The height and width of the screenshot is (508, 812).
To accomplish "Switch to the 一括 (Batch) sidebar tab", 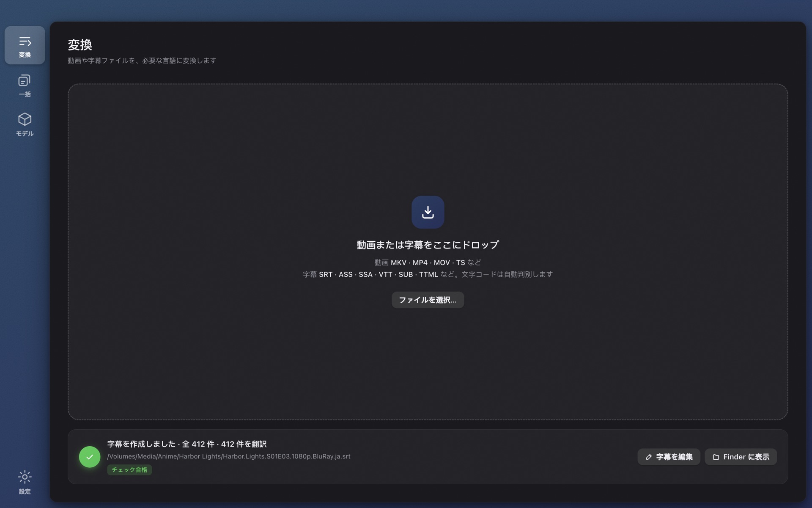I will tap(25, 86).
